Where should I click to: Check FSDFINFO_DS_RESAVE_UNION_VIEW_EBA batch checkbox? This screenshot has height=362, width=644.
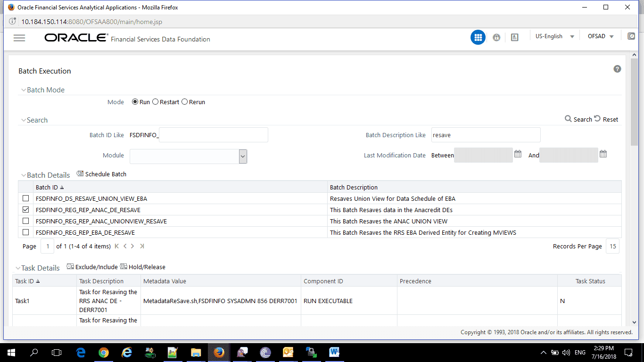click(x=26, y=198)
